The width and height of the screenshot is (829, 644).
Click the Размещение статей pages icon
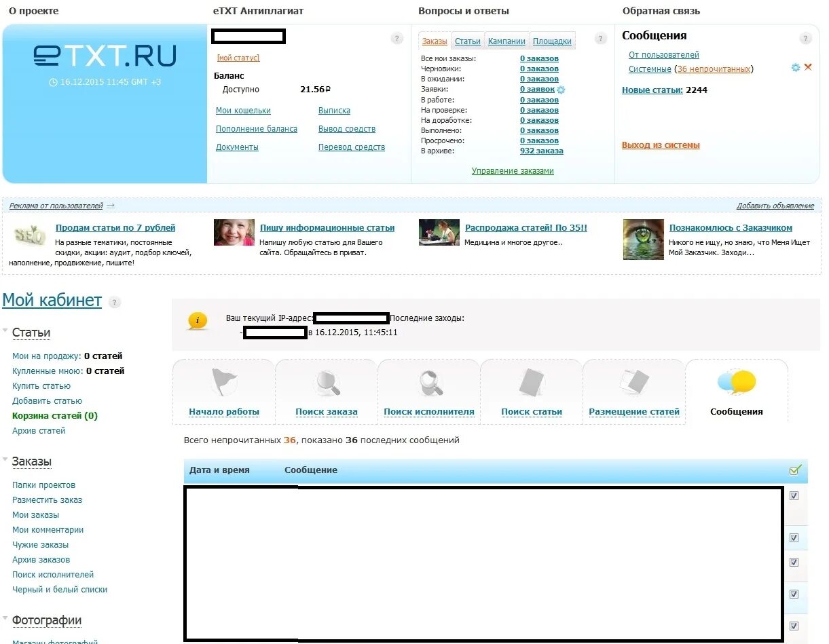(634, 382)
